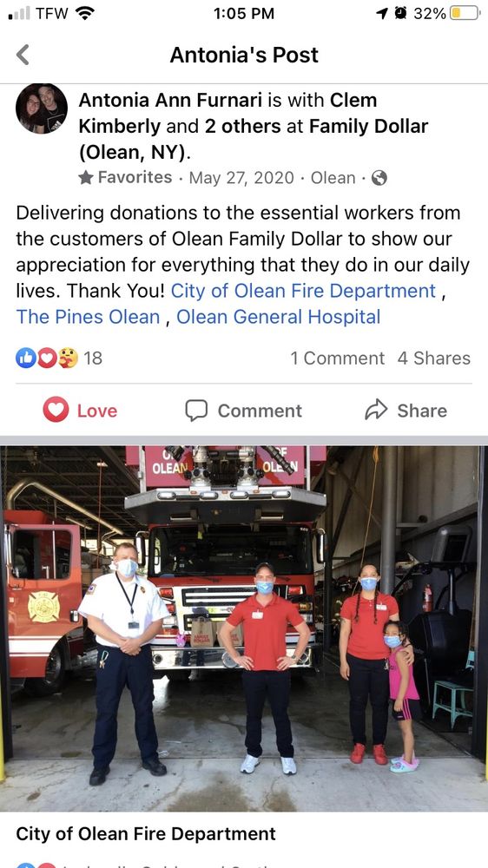Go back using the left chevron
Viewport: 488px width, 868px height.
click(x=23, y=55)
